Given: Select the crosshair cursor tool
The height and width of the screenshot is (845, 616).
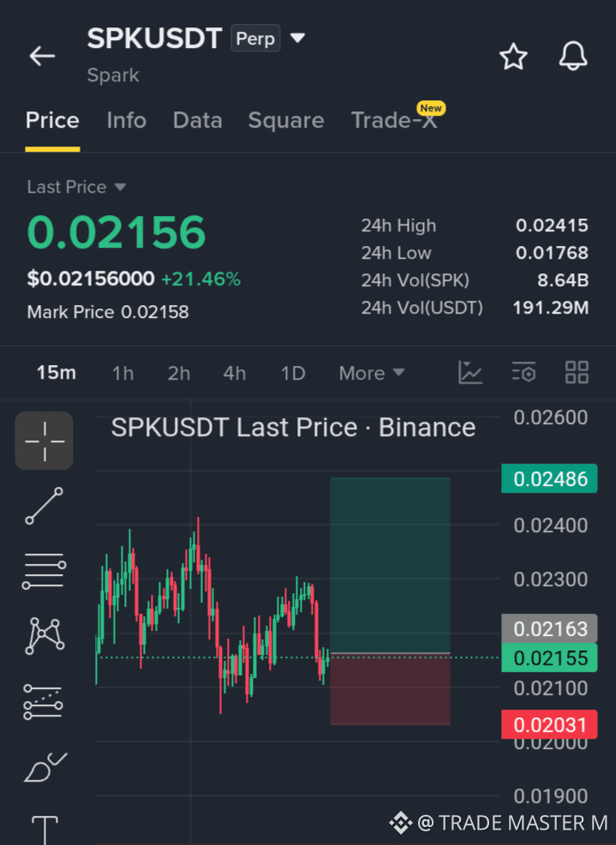Looking at the screenshot, I should [x=45, y=440].
